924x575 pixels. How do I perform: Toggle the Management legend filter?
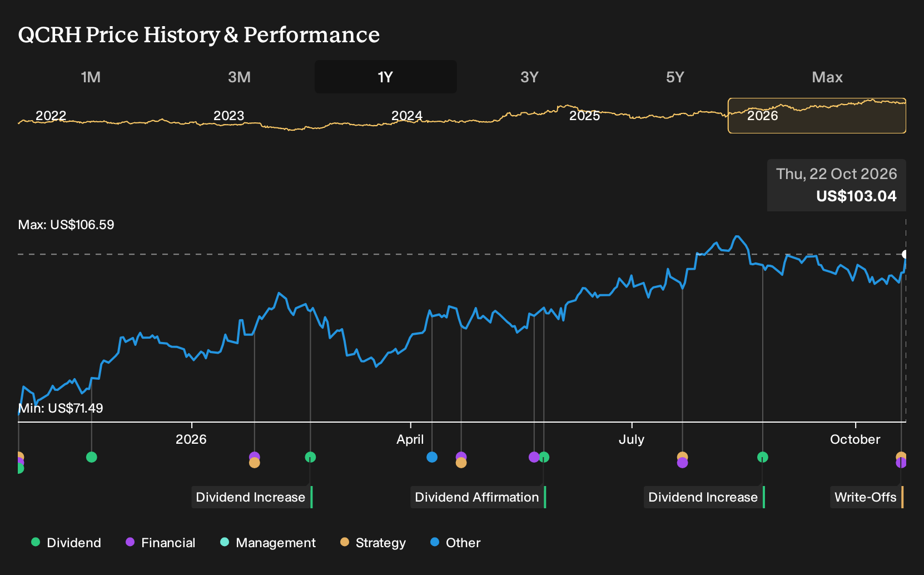click(x=268, y=543)
